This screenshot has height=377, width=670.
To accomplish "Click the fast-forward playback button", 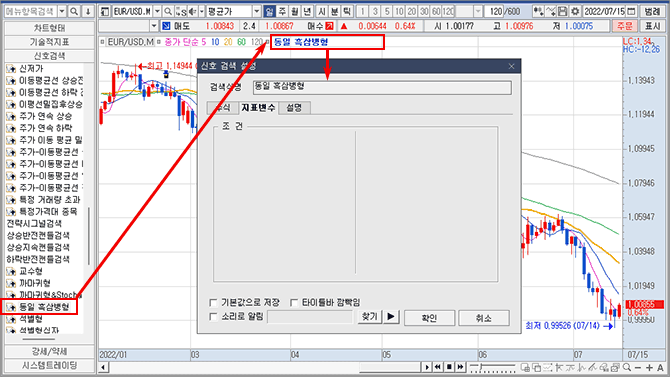I will pyautogui.click(x=460, y=367).
